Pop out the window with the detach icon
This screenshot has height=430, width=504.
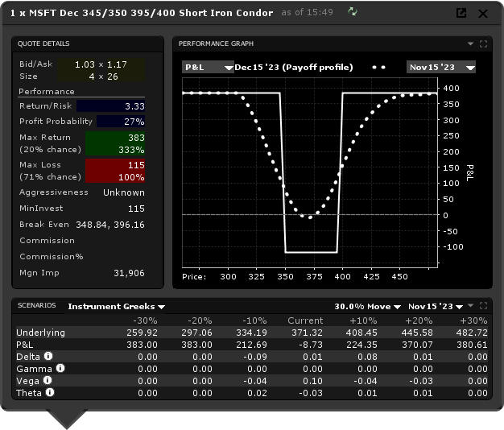pyautogui.click(x=461, y=13)
